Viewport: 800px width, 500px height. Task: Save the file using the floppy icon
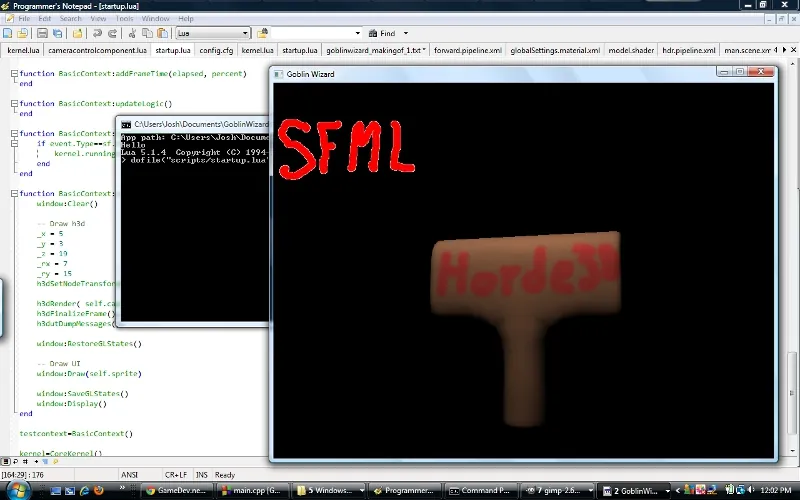(x=42, y=33)
